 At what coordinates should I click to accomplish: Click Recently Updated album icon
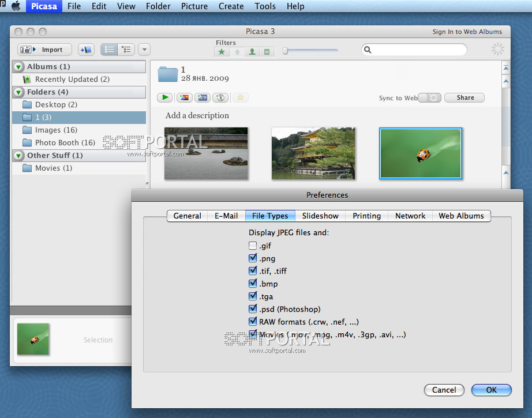click(27, 80)
